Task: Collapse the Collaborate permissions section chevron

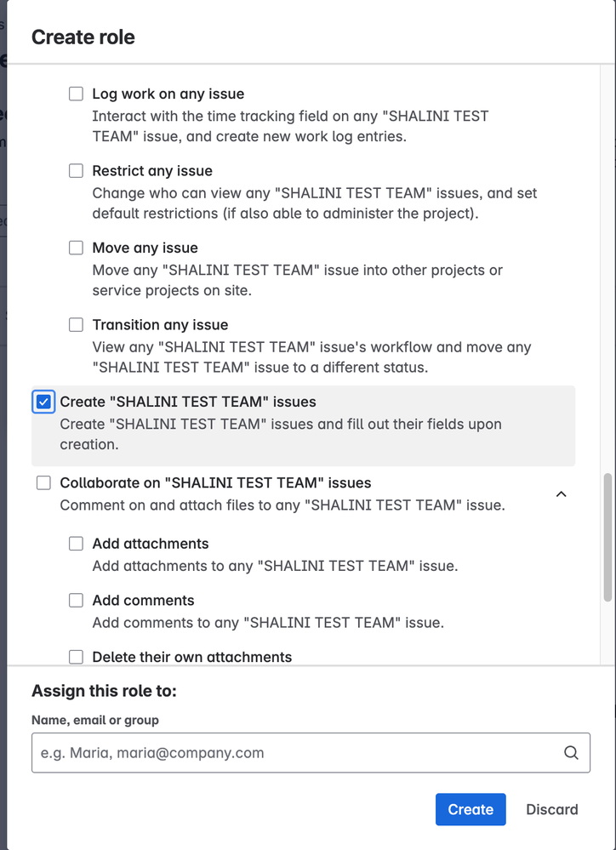Action: [560, 493]
